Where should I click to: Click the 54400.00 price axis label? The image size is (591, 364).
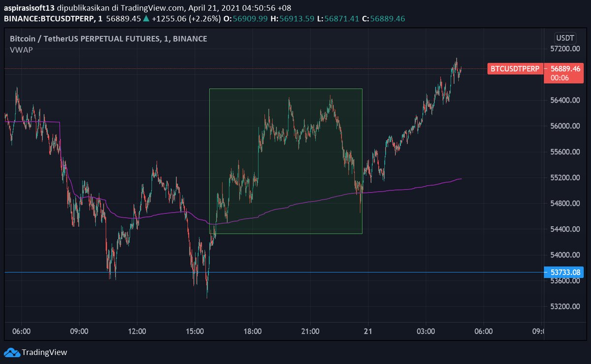pos(565,229)
